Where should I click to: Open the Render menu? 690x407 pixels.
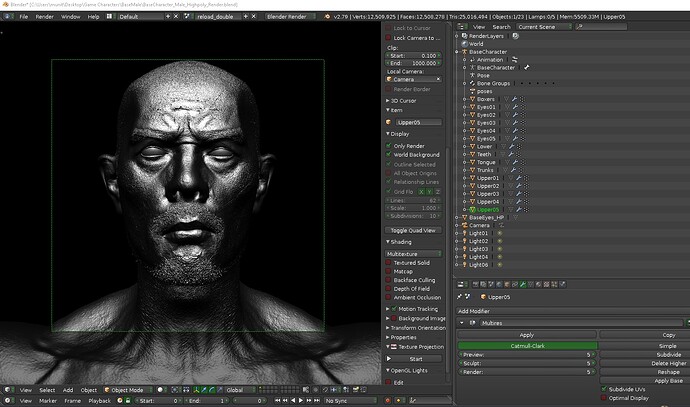coord(44,17)
